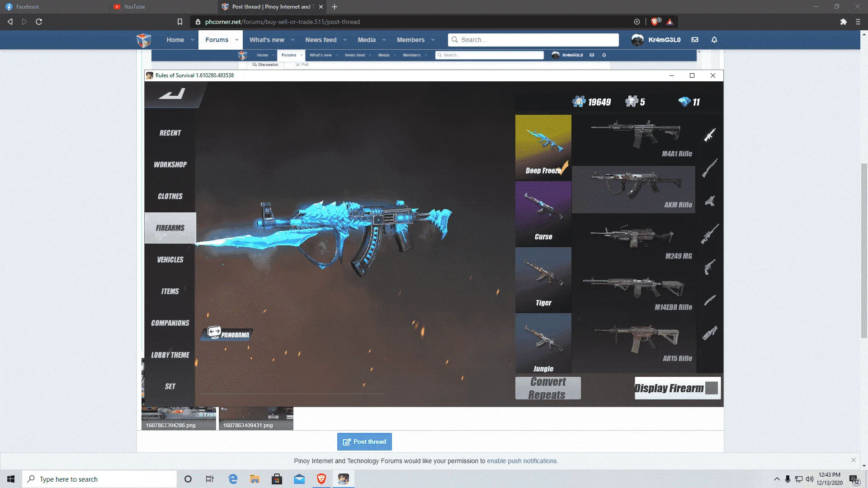The height and width of the screenshot is (488, 868).
Task: Click the diamond currency icon
Action: point(684,102)
